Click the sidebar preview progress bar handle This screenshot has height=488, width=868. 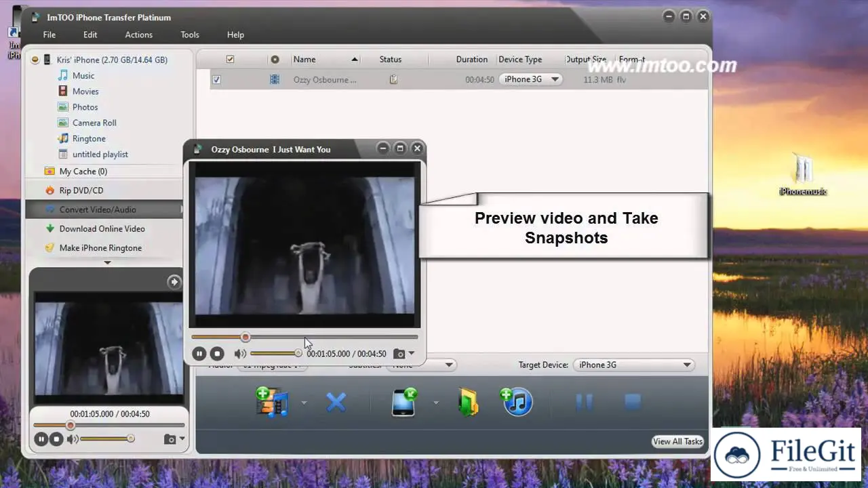point(70,425)
